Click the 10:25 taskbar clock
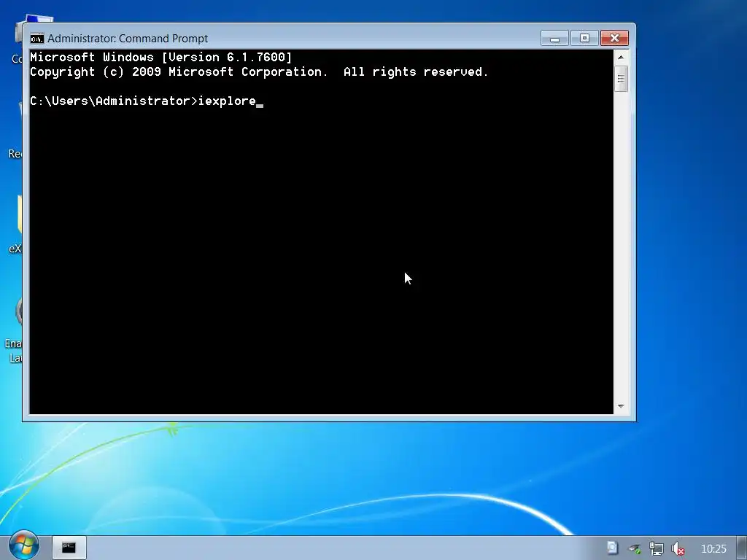The width and height of the screenshot is (747, 560). (x=713, y=549)
